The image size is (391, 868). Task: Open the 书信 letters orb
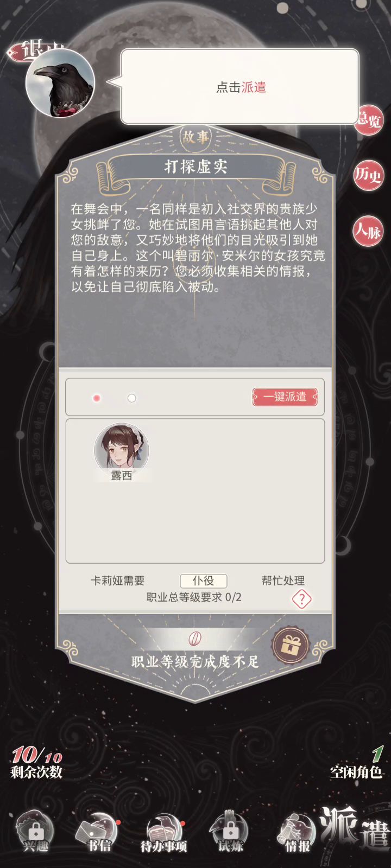point(99,832)
